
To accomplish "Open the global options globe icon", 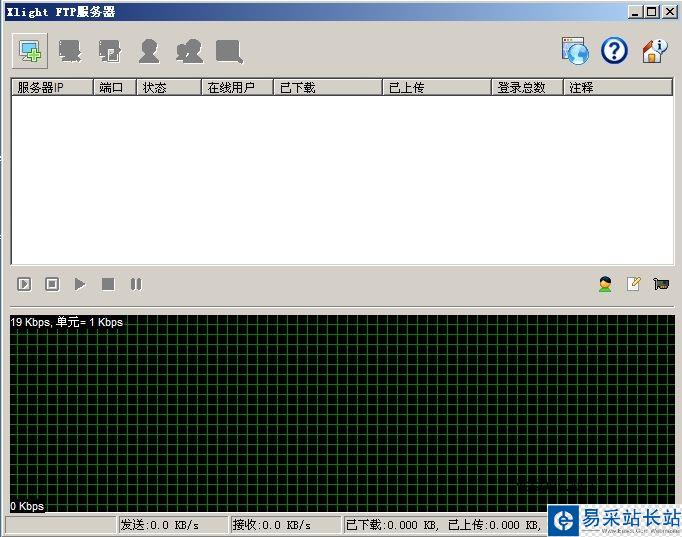I will click(x=575, y=51).
